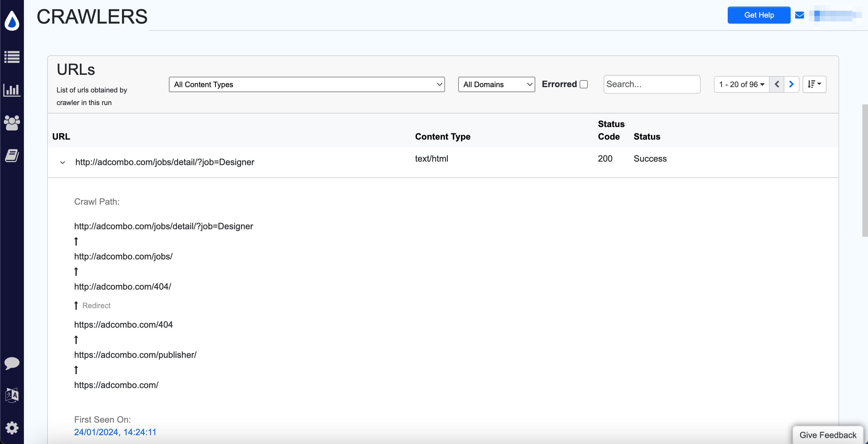Click the mail envelope icon

(x=799, y=15)
